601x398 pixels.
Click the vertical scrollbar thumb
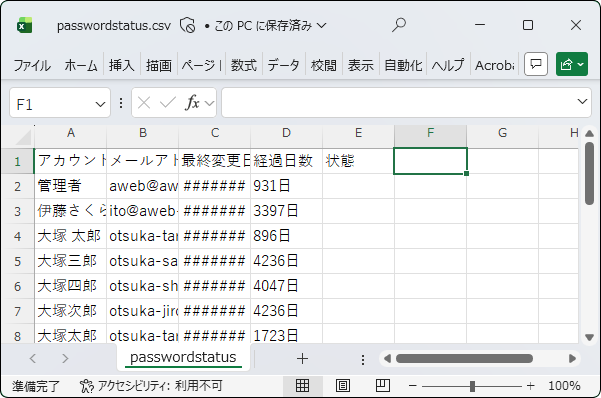point(590,173)
